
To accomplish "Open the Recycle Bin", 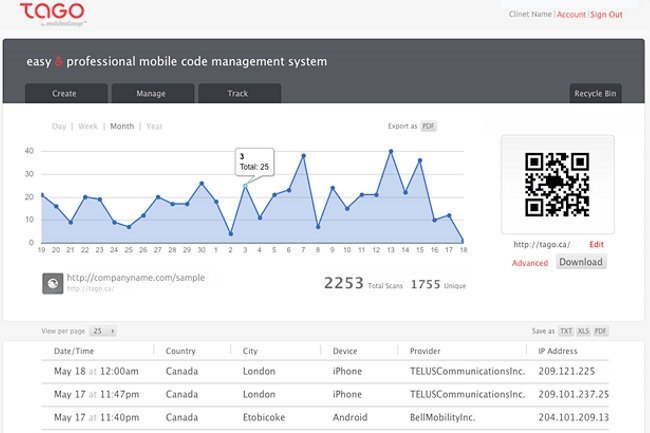I will click(595, 93).
